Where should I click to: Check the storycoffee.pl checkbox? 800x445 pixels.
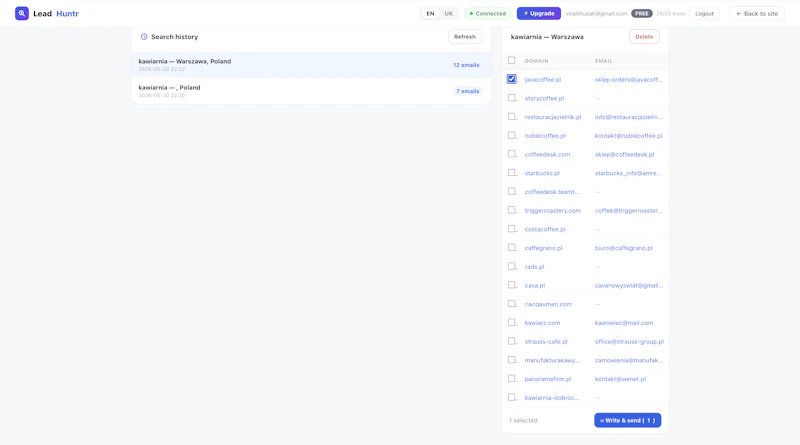click(512, 98)
